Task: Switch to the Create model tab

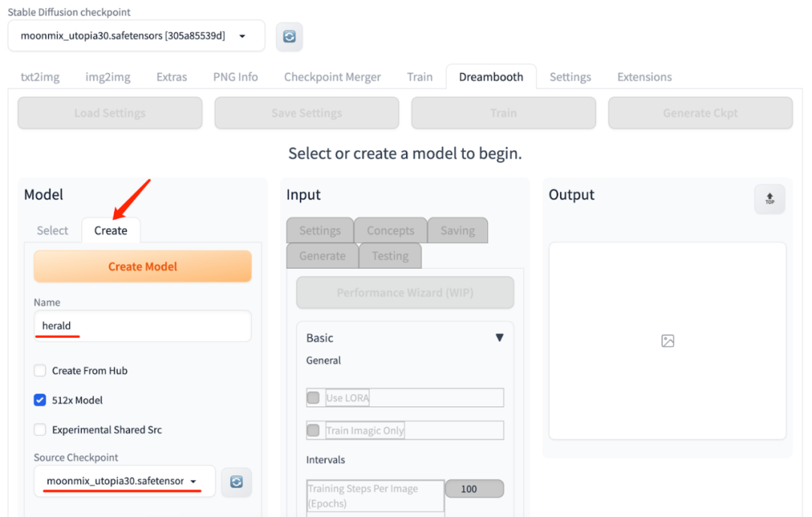Action: (111, 230)
